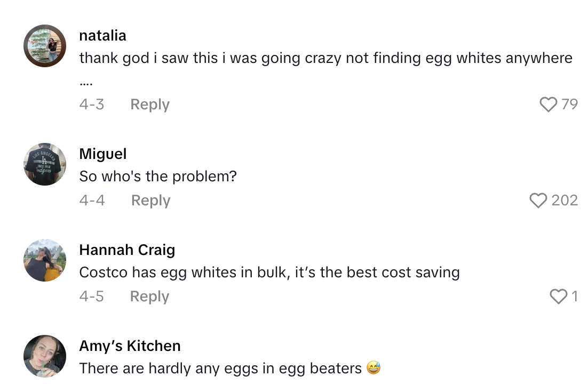
Task: Select Miguel's 'So who's the problem?' comment
Action: (158, 176)
